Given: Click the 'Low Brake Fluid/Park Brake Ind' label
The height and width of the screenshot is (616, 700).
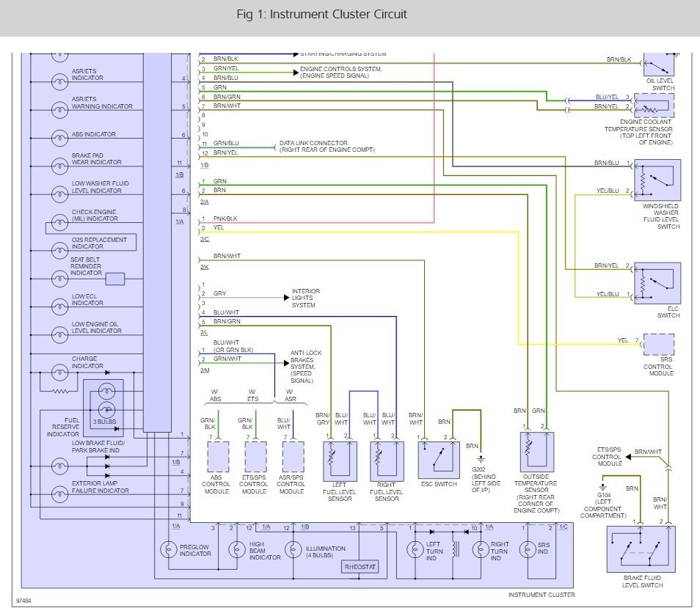Looking at the screenshot, I should click(x=98, y=447).
